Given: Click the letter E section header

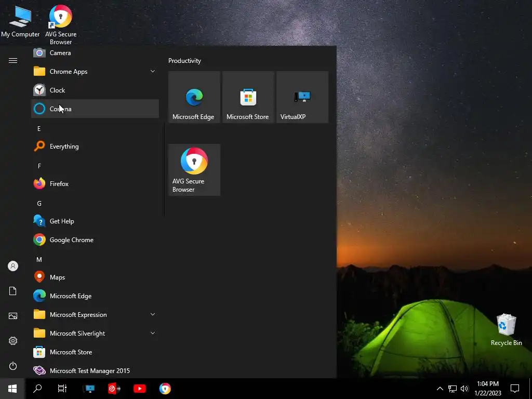Looking at the screenshot, I should click(x=39, y=129).
